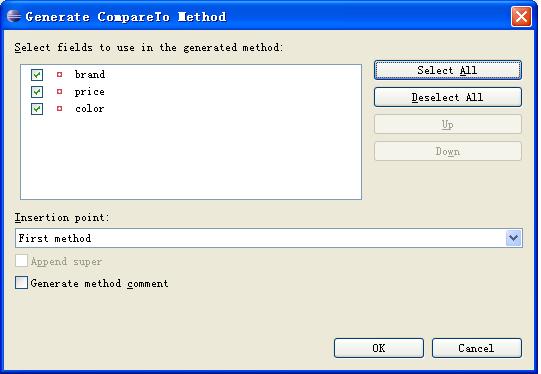
Task: Click the Deselect All button
Action: click(x=448, y=97)
